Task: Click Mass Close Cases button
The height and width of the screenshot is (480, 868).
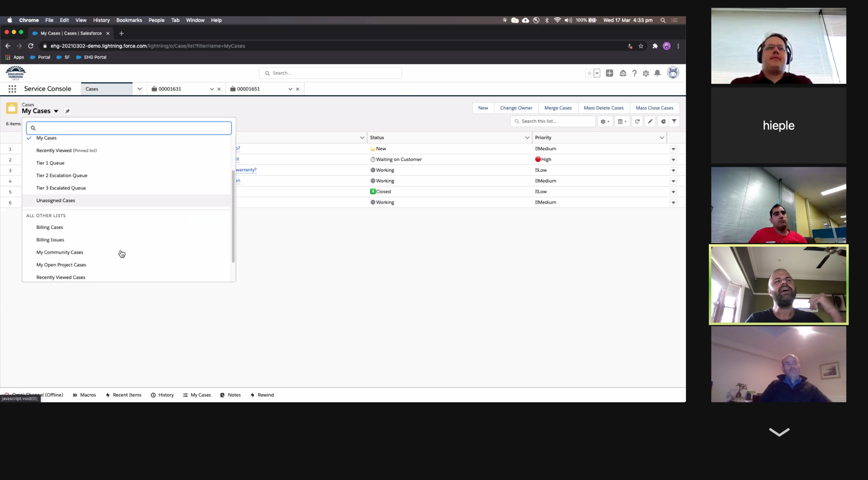Action: 654,108
